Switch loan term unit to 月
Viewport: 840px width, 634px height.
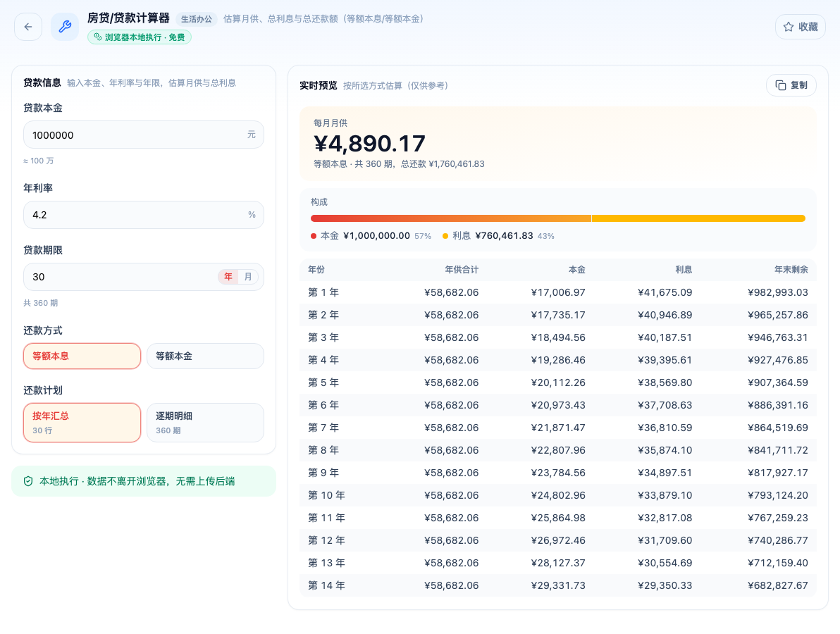[248, 277]
